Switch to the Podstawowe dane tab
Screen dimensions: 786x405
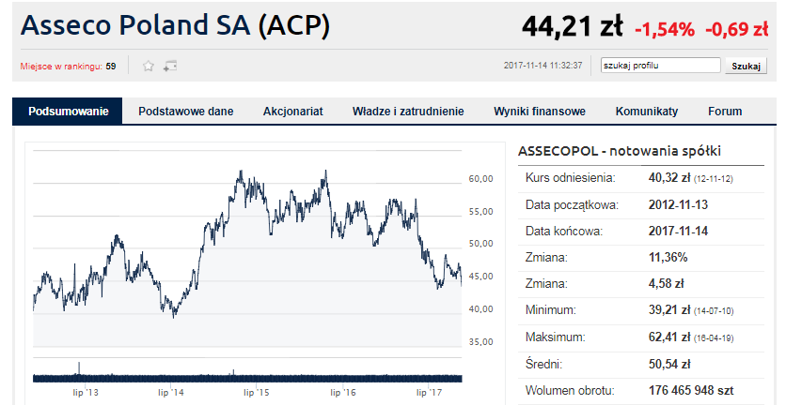pyautogui.click(x=186, y=111)
